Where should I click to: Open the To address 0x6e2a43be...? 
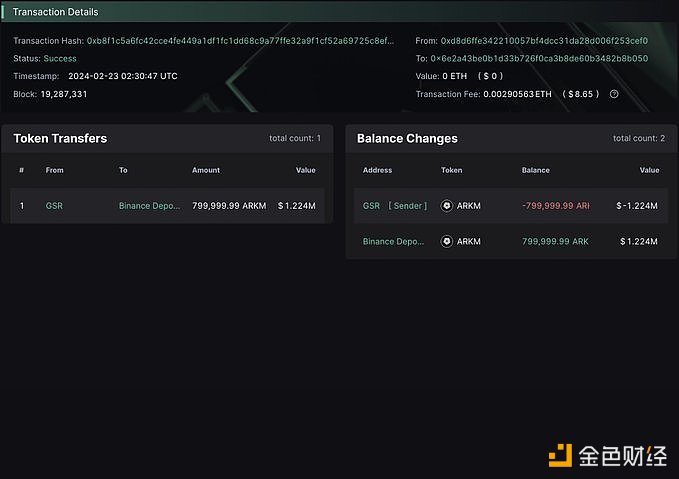tap(539, 58)
